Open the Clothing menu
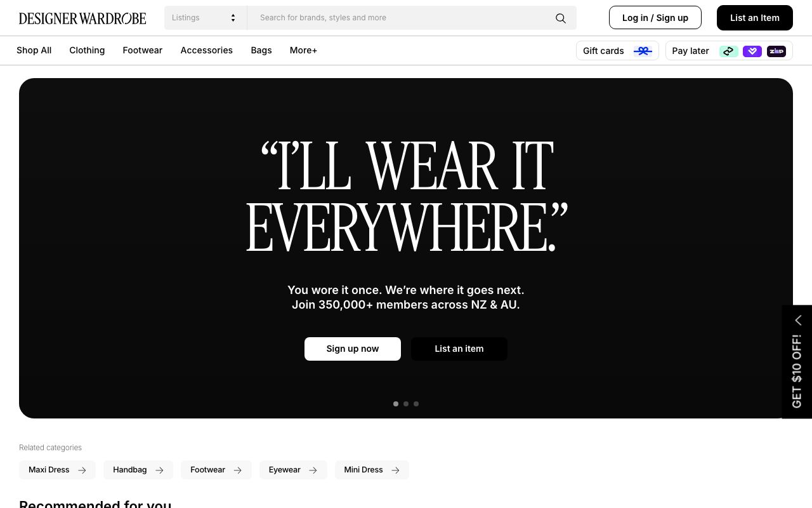 tap(87, 50)
